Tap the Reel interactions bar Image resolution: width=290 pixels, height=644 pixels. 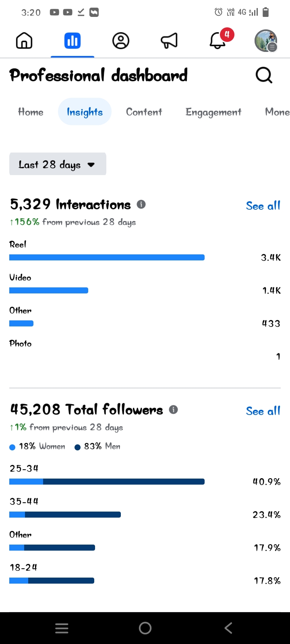pyautogui.click(x=107, y=258)
